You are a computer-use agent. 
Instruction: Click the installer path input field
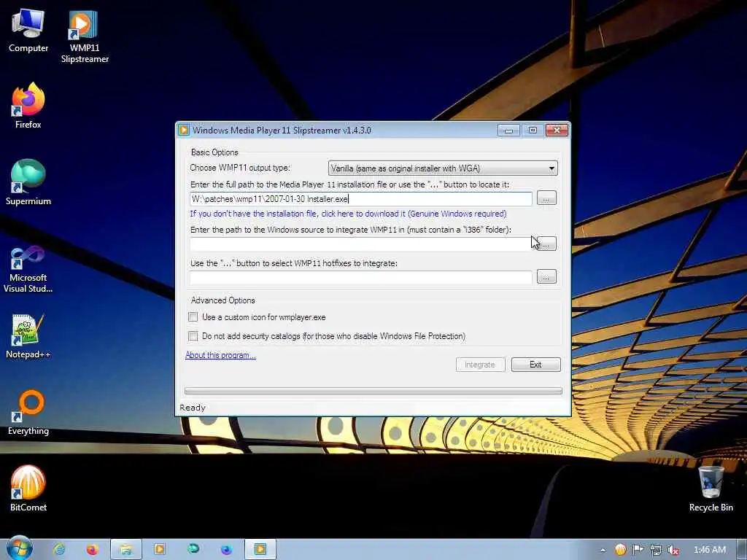tap(360, 199)
